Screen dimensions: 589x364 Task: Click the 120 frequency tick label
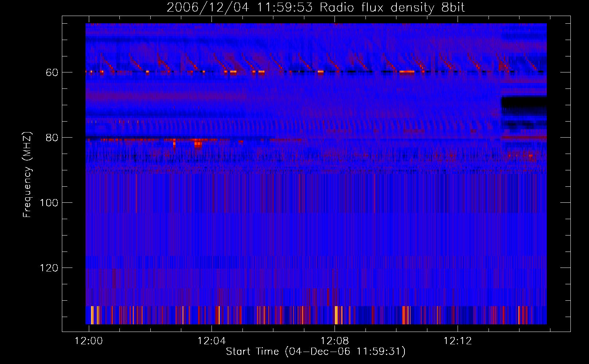49,268
